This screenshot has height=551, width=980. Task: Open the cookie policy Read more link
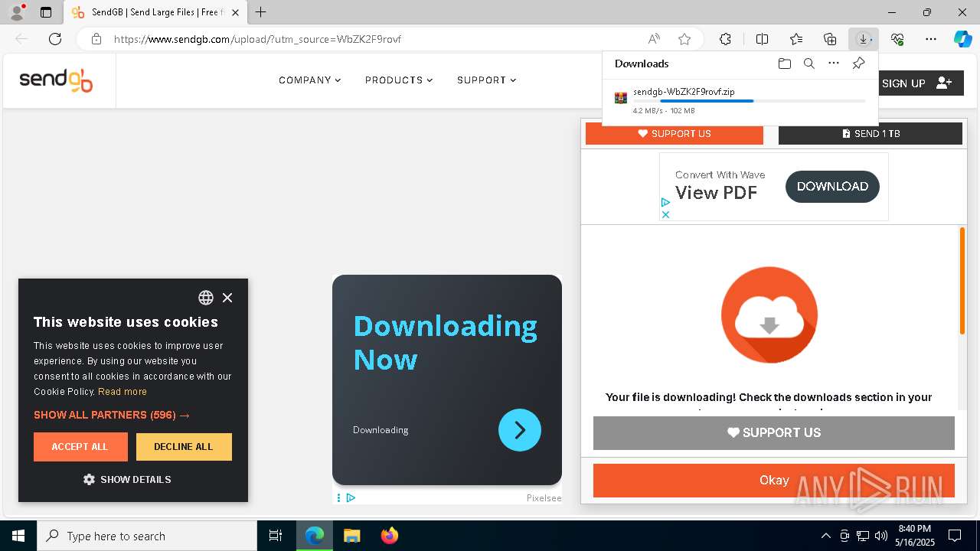coord(122,392)
